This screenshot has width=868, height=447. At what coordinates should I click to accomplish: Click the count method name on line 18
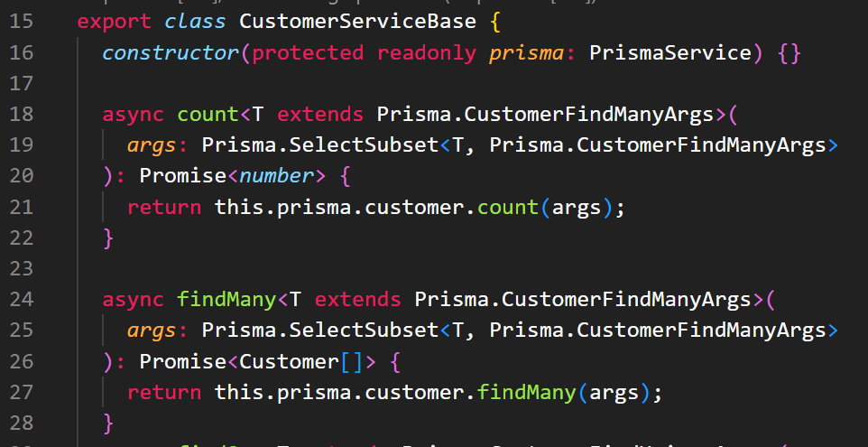(x=208, y=115)
